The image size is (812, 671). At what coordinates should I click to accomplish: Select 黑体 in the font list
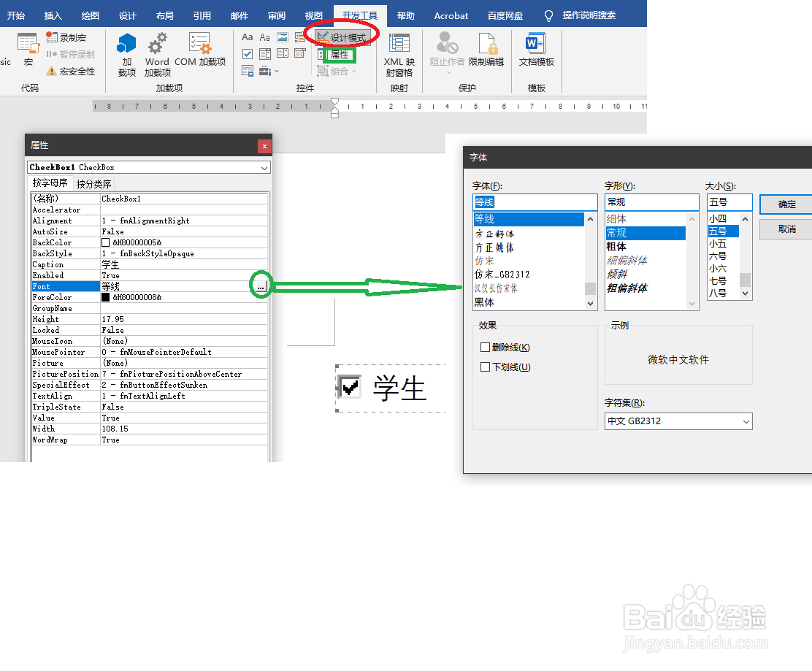tap(484, 302)
